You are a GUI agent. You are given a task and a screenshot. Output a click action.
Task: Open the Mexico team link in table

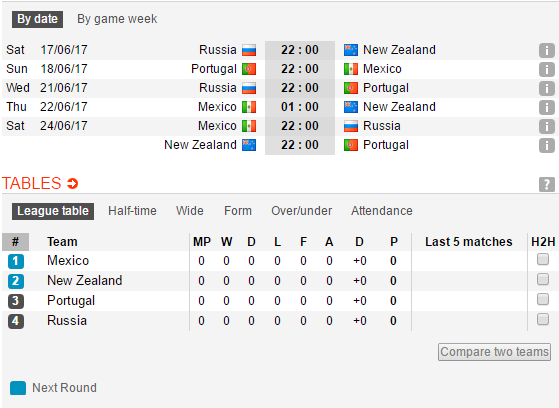tap(68, 260)
